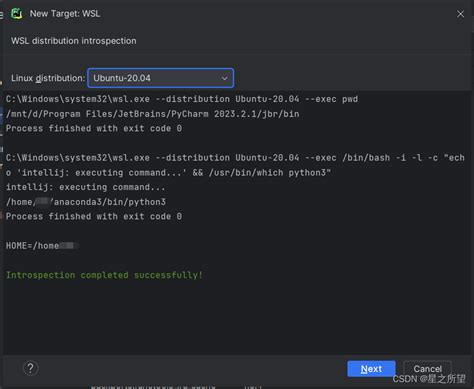Viewport: 474px width, 389px height.
Task: Click the 'Linux distribution:' label
Action: pos(48,78)
